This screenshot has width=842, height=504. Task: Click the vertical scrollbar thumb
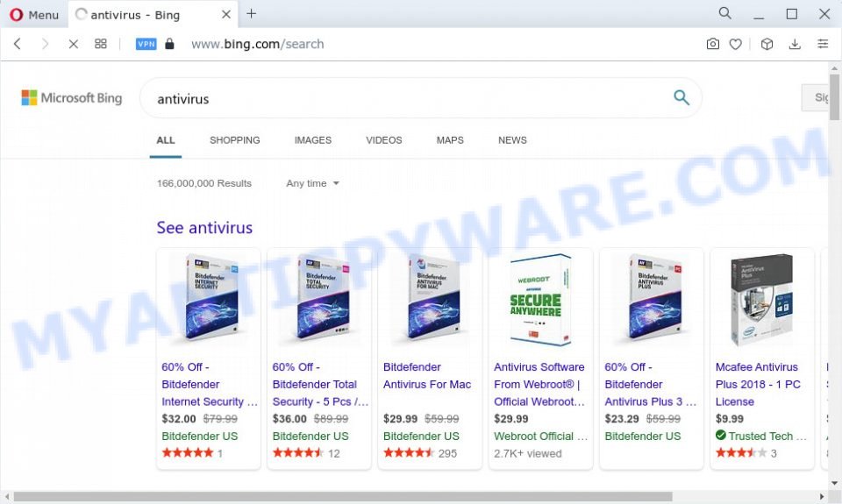834,97
